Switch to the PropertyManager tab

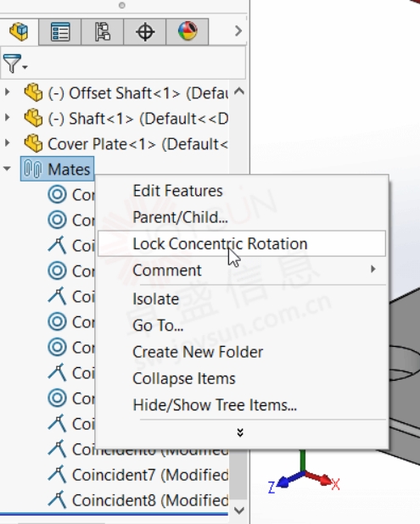tap(60, 31)
